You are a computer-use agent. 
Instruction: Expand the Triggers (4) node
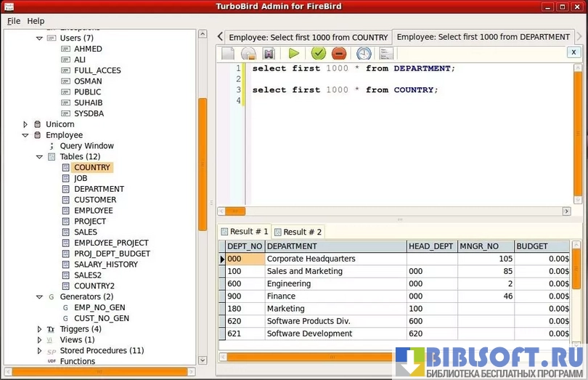tap(39, 329)
